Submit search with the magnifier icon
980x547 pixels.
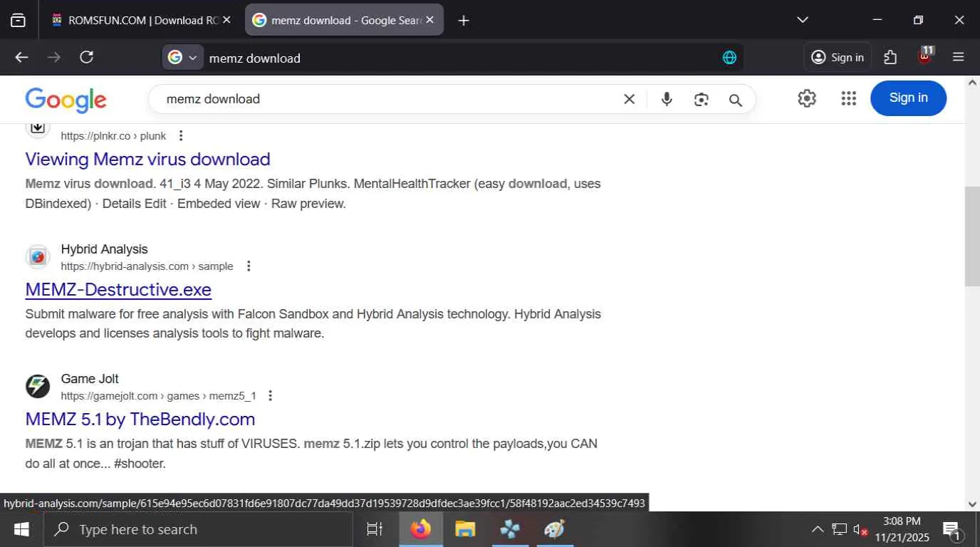(x=736, y=100)
